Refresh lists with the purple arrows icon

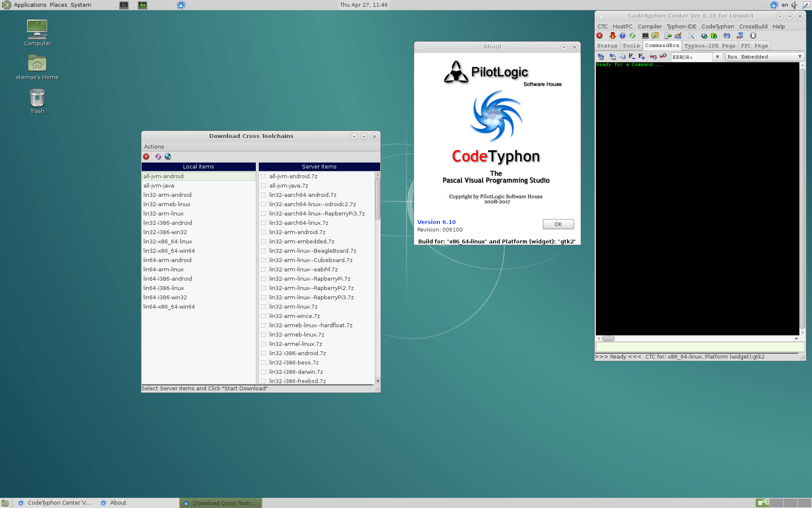(158, 157)
